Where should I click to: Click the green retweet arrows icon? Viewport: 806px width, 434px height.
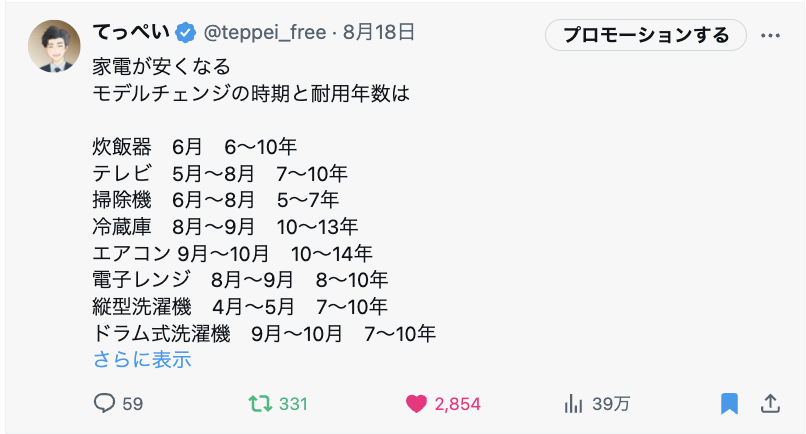(x=261, y=404)
